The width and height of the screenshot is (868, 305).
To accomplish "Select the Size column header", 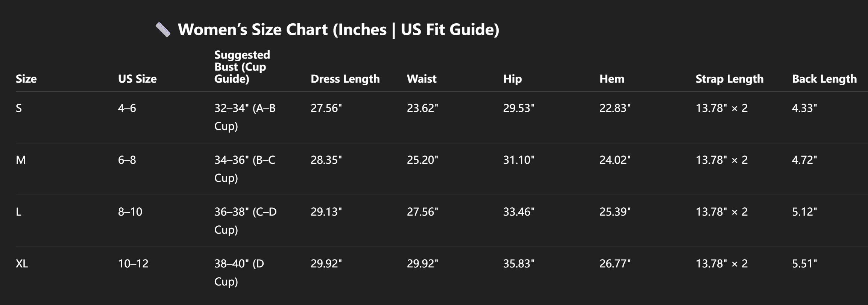I will 26,79.
